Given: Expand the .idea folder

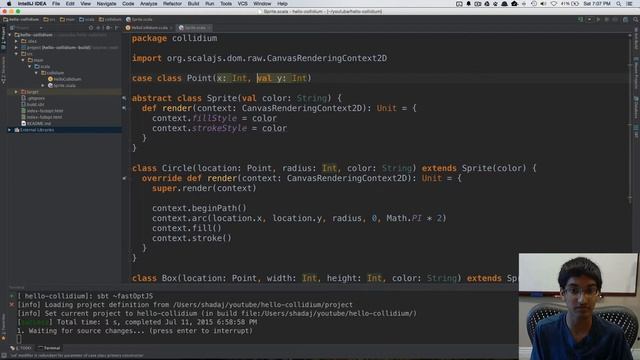Looking at the screenshot, I should point(16,41).
